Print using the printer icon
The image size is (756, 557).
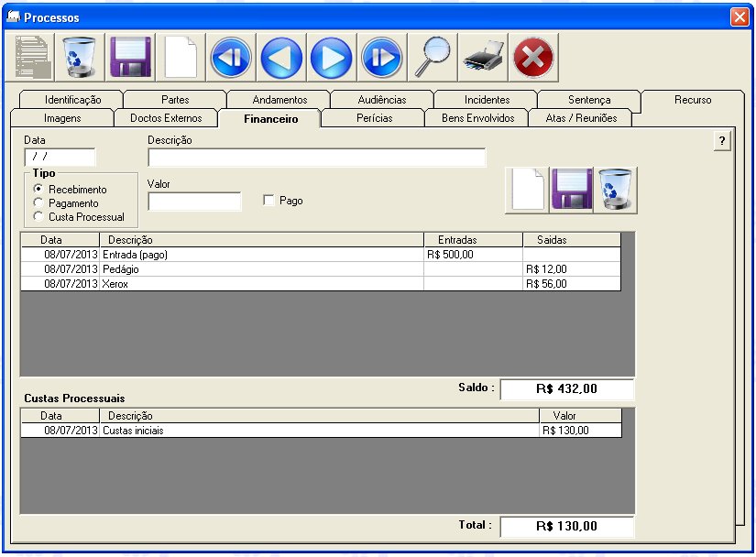(x=483, y=58)
